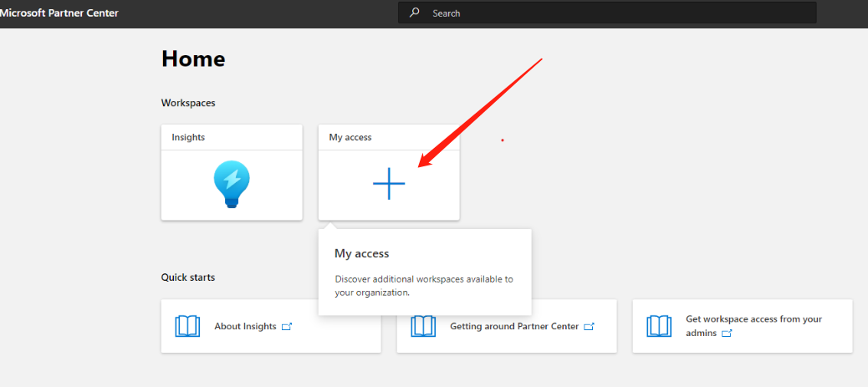Click the blue plus icon in My access
The width and height of the screenshot is (868, 387).
click(389, 183)
